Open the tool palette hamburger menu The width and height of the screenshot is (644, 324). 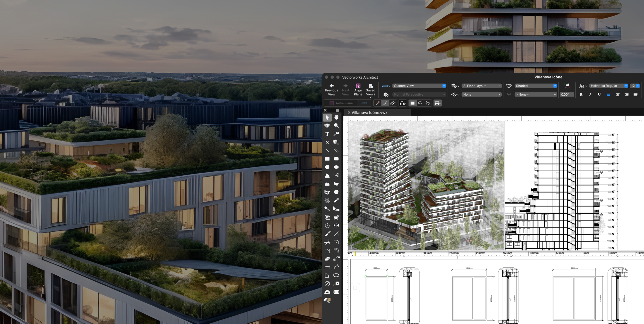[x=337, y=110]
